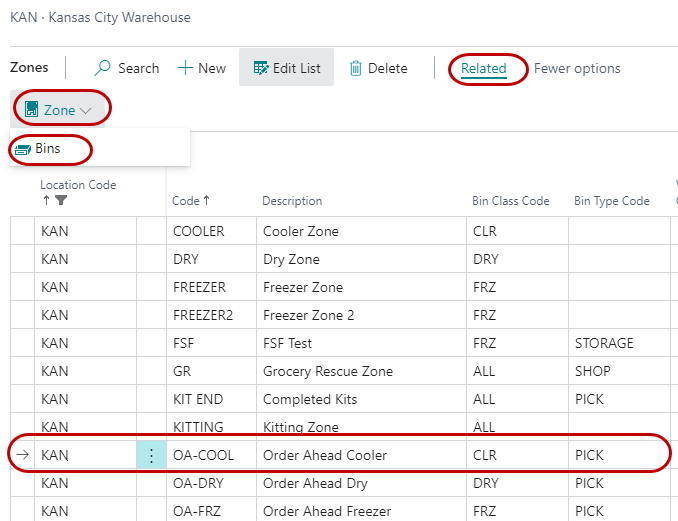Click the New plus icon
Viewport: 678px width, 521px height.
pyautogui.click(x=185, y=68)
